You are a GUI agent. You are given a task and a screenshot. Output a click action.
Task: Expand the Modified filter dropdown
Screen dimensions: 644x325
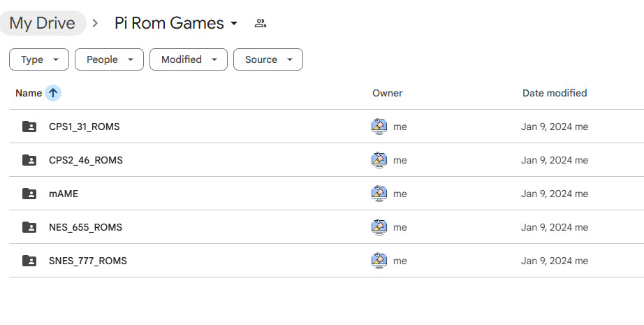click(189, 59)
